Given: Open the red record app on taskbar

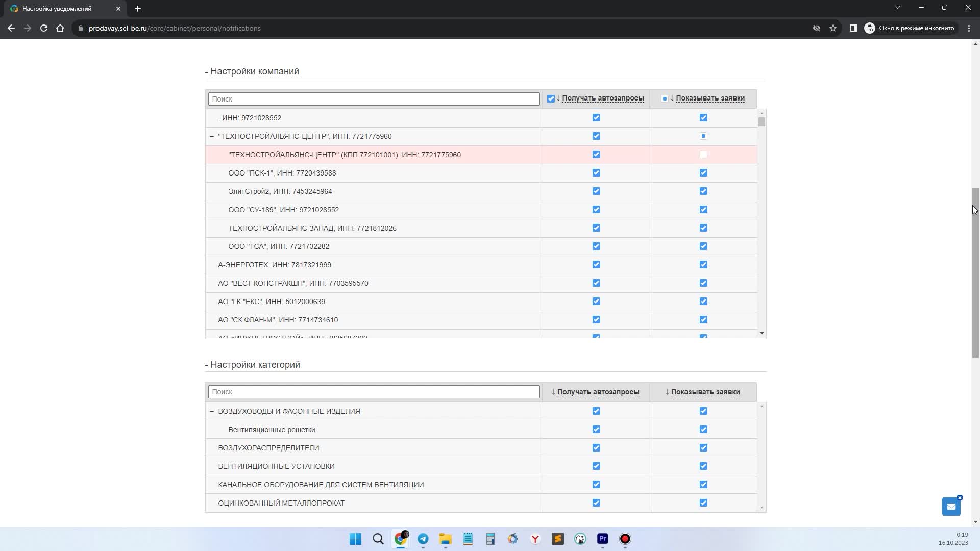Looking at the screenshot, I should coord(625,539).
